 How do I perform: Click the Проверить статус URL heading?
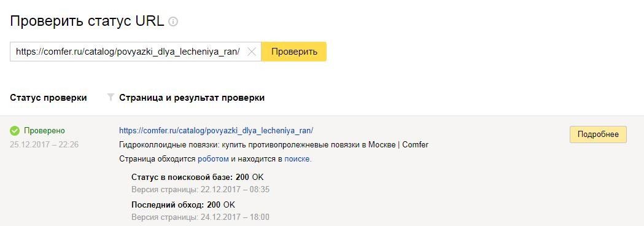(x=87, y=21)
